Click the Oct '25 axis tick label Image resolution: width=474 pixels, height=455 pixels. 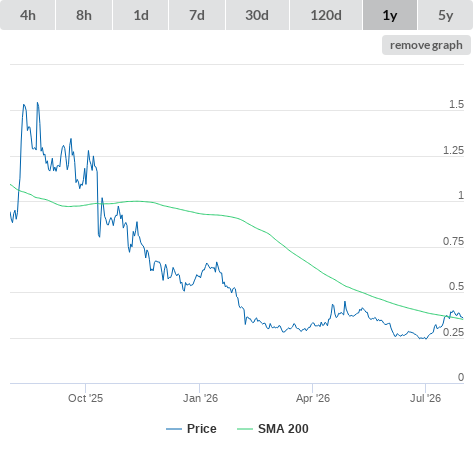click(x=86, y=398)
